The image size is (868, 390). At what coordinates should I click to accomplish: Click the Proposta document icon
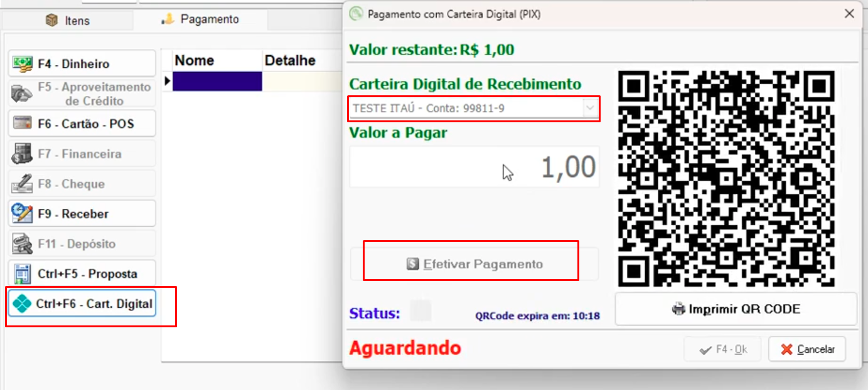point(23,274)
